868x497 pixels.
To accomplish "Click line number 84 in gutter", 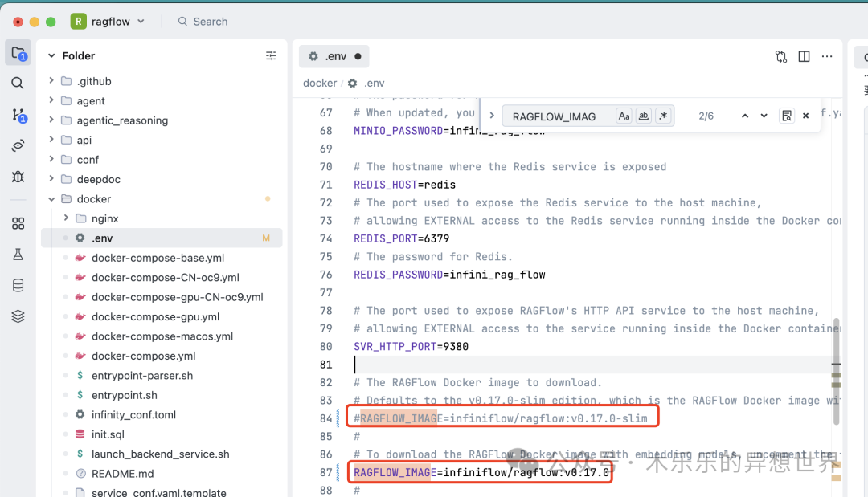I will (x=325, y=418).
